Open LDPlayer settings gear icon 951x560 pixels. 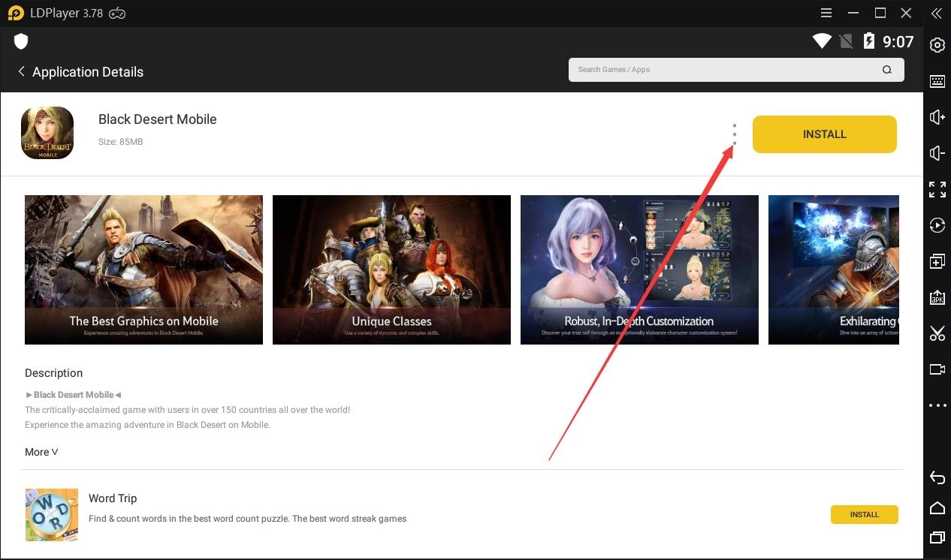(x=937, y=45)
